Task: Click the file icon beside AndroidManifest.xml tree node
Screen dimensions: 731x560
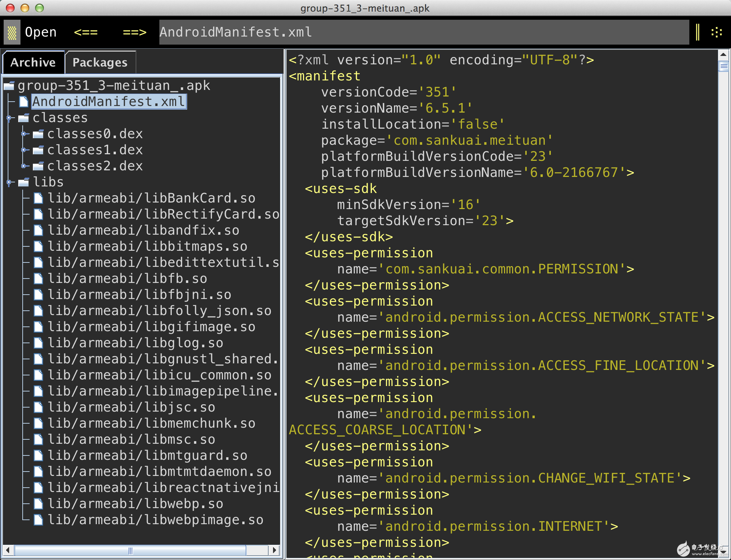Action: point(24,102)
